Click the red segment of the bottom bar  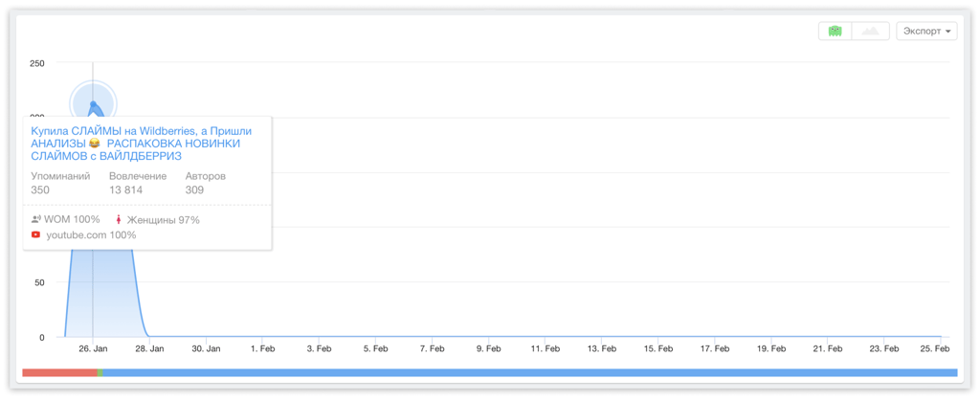pos(57,373)
